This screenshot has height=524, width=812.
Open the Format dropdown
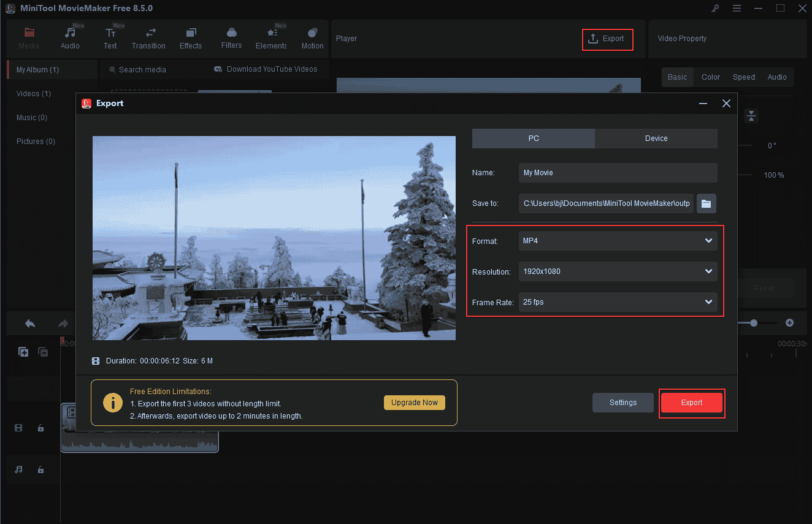pyautogui.click(x=618, y=241)
